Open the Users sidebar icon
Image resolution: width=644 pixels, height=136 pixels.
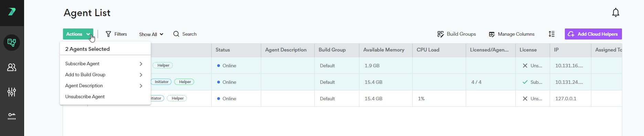pyautogui.click(x=12, y=67)
